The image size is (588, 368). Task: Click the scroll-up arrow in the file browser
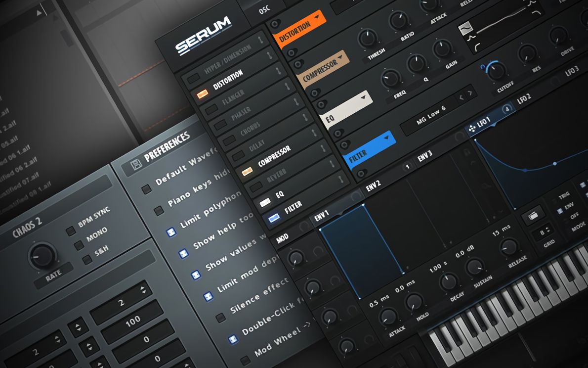click(39, 13)
